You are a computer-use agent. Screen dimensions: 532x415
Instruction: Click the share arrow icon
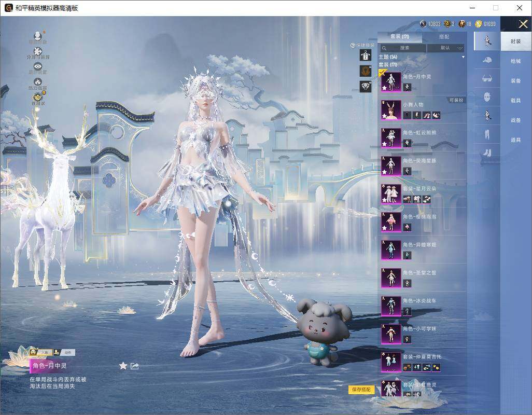pyautogui.click(x=135, y=366)
